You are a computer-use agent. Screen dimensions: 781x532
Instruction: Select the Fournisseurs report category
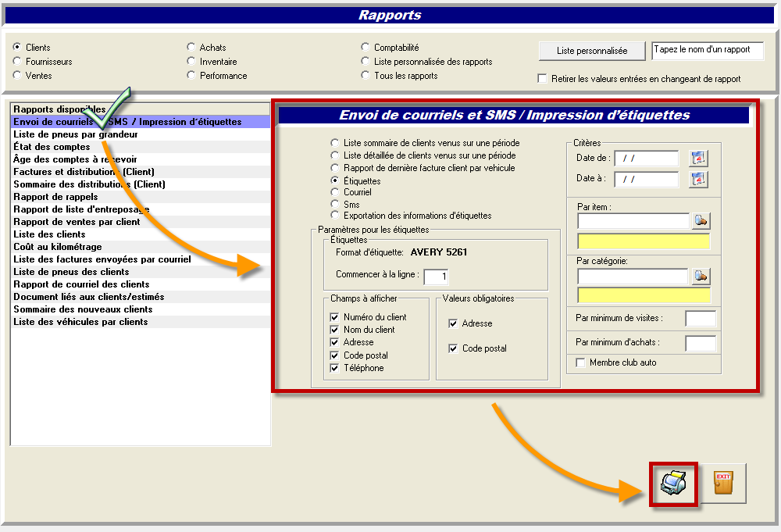[17, 61]
